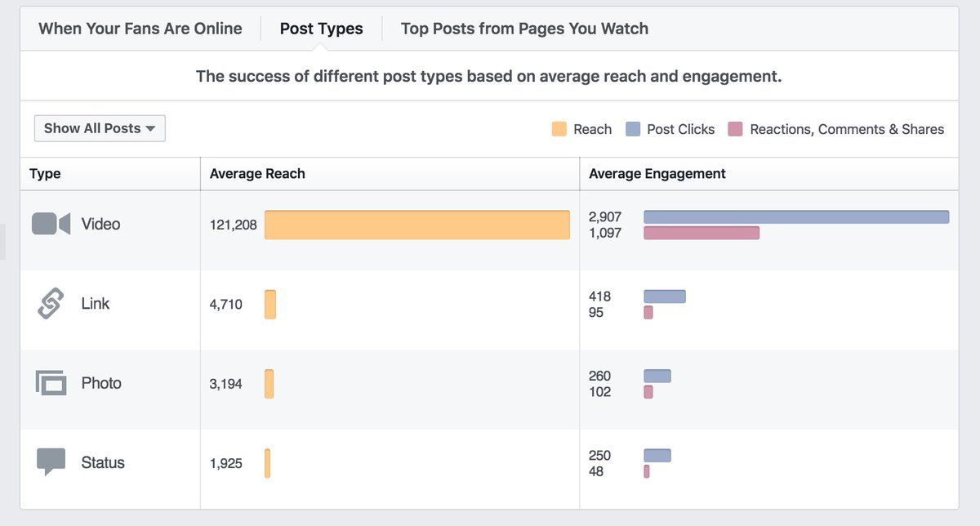Click the Average Reach column header

257,174
